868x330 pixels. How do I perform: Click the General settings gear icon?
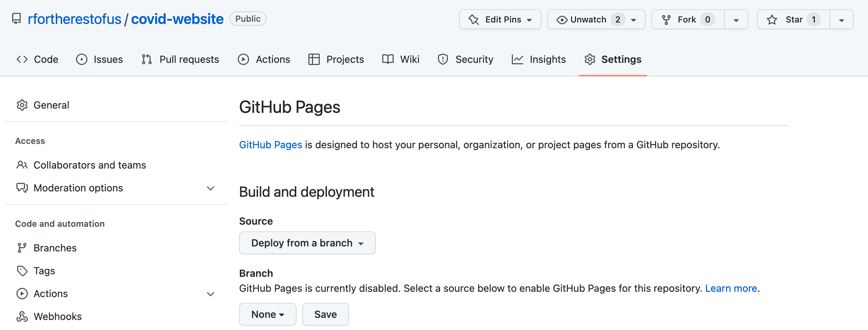pos(22,105)
